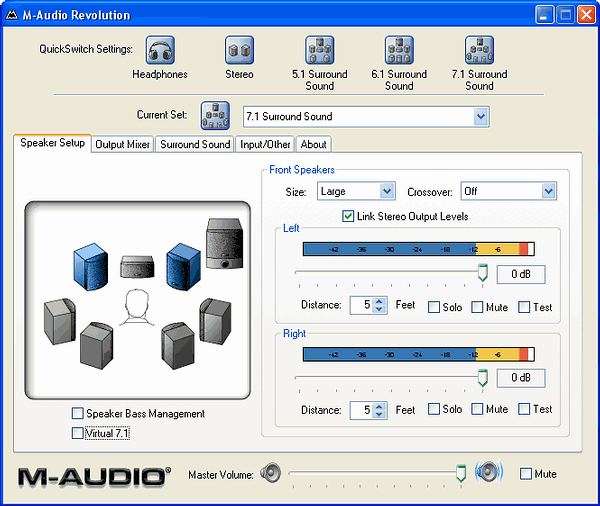Enable Test for the Right speaker
This screenshot has height=506, width=600.
(524, 409)
